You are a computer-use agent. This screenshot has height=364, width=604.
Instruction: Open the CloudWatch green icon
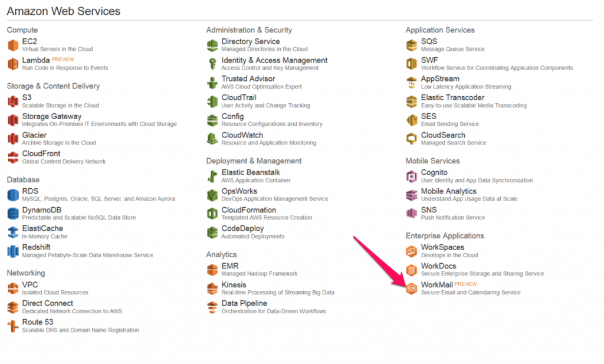pyautogui.click(x=212, y=139)
